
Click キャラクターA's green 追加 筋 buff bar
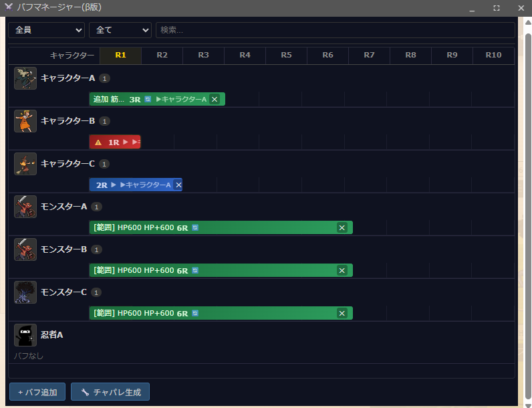click(x=157, y=99)
